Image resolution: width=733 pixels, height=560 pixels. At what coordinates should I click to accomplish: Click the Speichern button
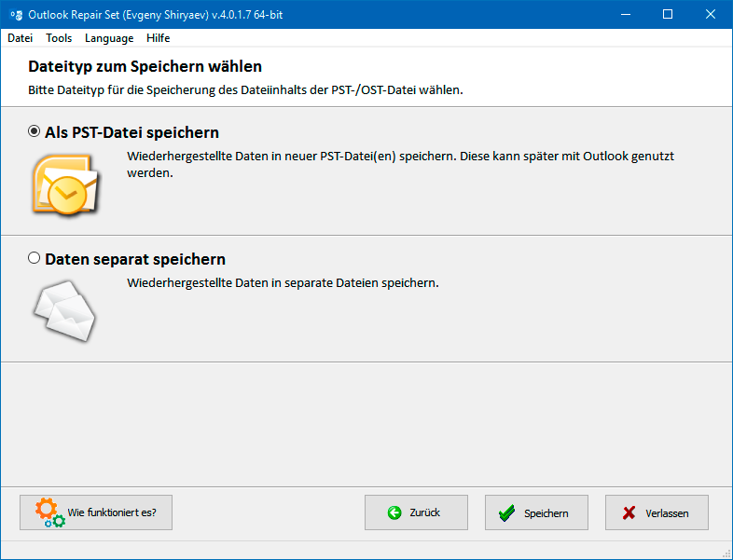536,512
